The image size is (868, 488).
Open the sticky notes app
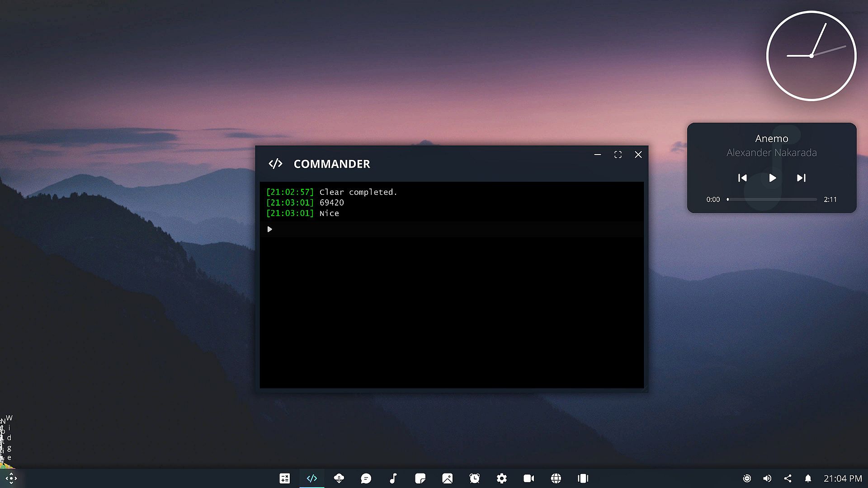click(x=420, y=479)
